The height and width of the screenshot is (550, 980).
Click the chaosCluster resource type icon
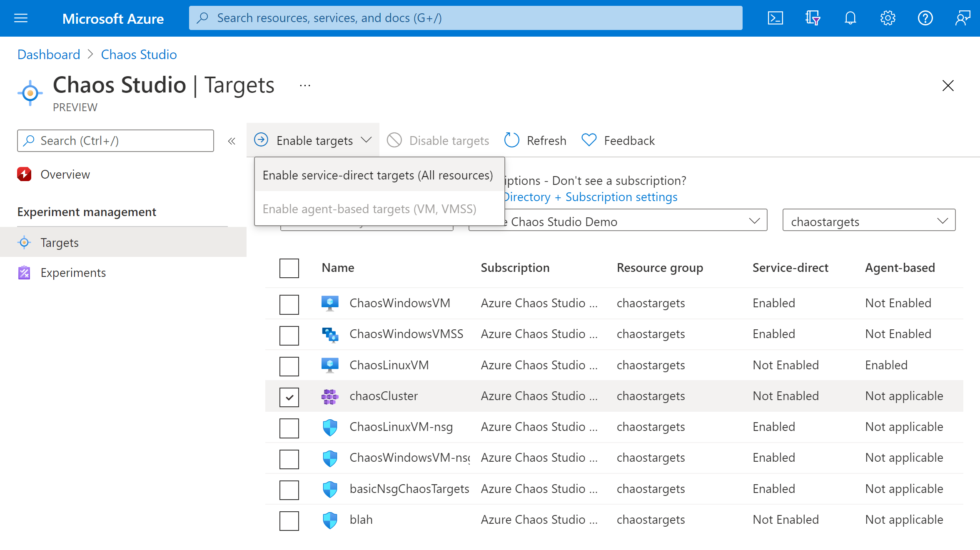[330, 396]
